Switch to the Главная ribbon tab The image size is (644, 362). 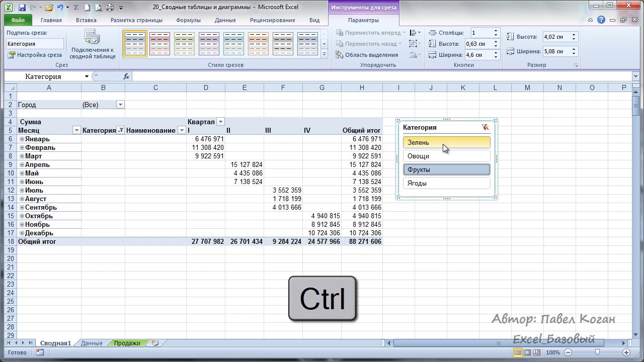(x=51, y=20)
